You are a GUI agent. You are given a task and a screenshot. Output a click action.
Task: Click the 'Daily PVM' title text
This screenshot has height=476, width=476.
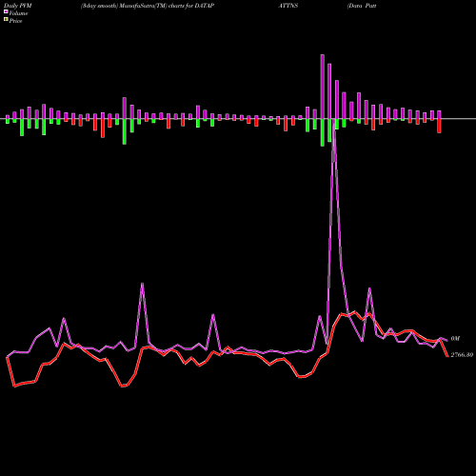[18, 6]
